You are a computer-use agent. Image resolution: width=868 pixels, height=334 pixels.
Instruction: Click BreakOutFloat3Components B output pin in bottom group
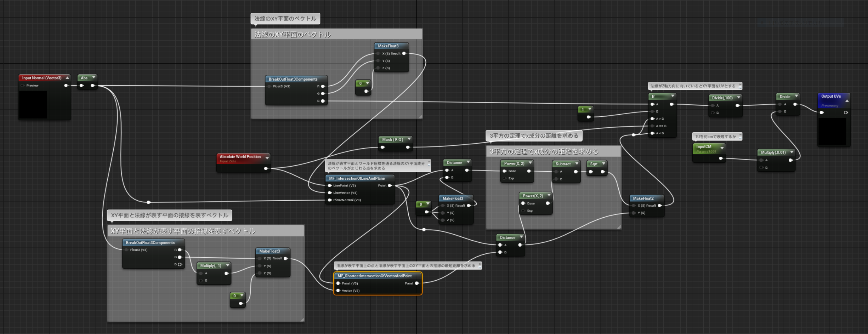click(x=180, y=264)
